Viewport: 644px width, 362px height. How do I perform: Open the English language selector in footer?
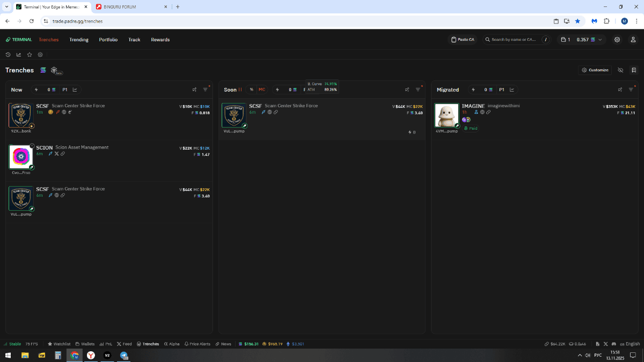click(x=630, y=344)
